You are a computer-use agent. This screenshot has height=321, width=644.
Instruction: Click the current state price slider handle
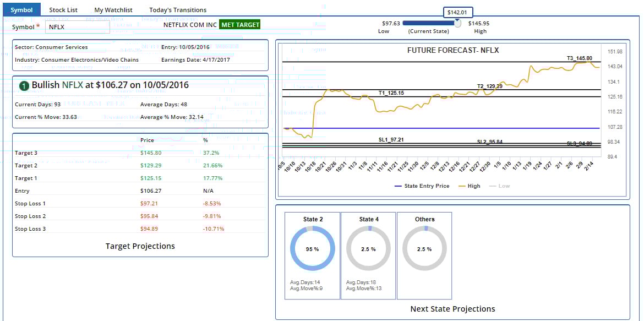coord(457,23)
